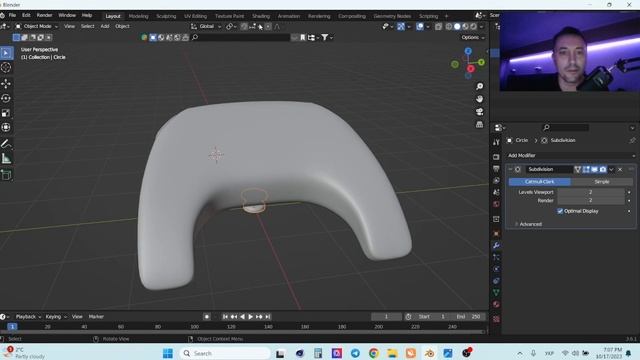Pick the Annotate pencil tool
This screenshot has width=640, height=360.
coord(6,144)
